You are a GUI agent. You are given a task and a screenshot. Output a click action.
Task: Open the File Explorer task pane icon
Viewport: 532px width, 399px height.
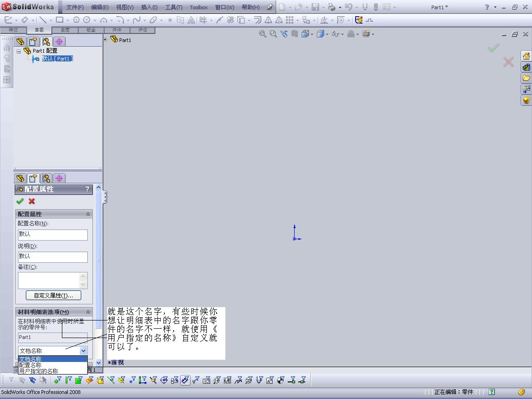tap(526, 78)
